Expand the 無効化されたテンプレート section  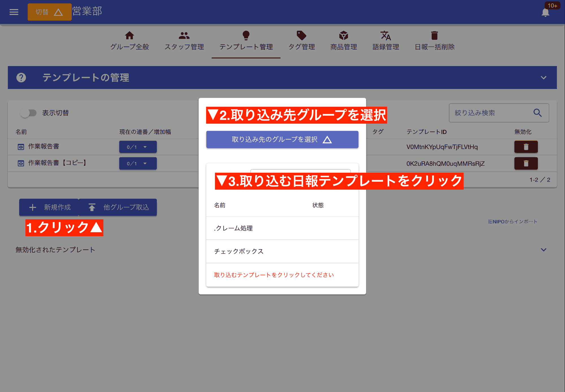tap(543, 249)
